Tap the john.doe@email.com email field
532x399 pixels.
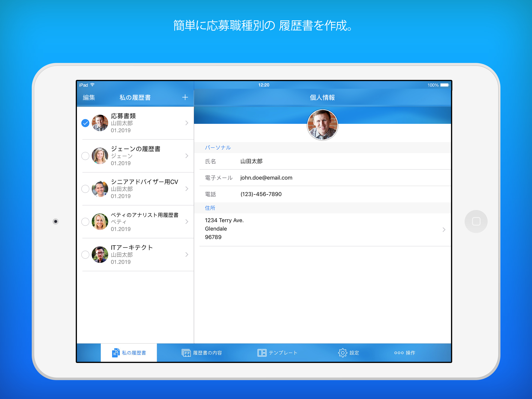point(266,178)
